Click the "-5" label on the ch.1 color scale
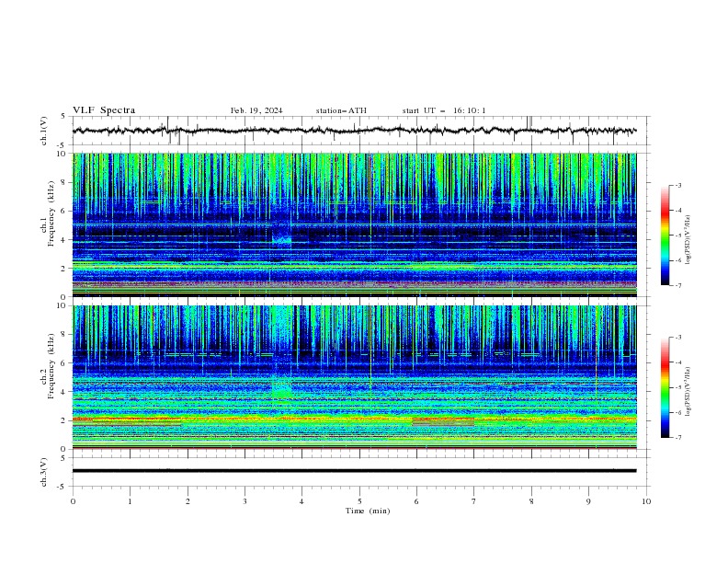This screenshot has width=728, height=563. click(678, 236)
